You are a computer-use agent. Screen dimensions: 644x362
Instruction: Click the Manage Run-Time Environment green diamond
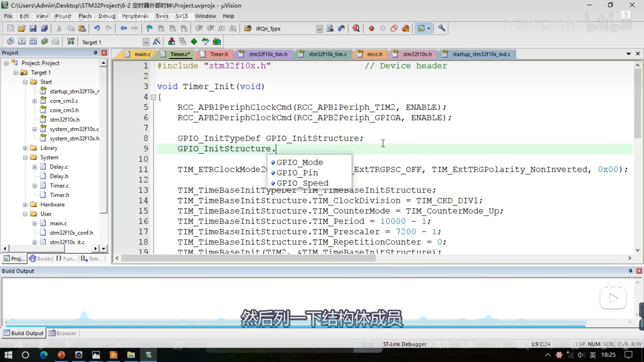click(x=194, y=42)
